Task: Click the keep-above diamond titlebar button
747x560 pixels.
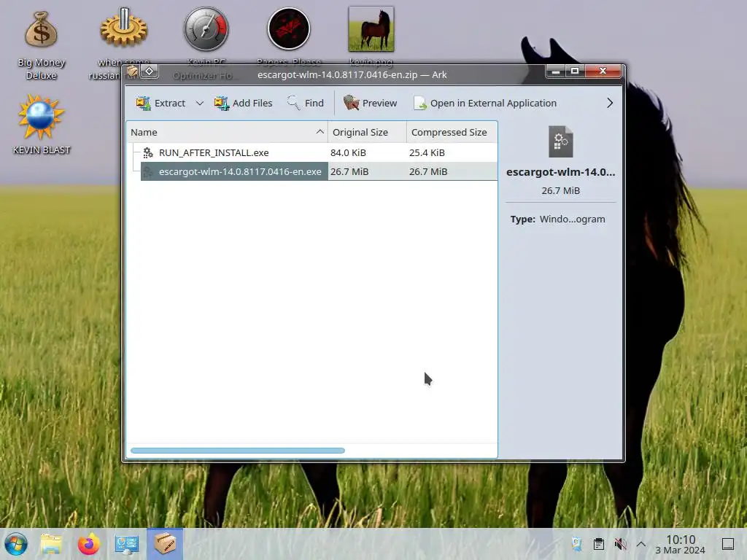Action: point(149,71)
